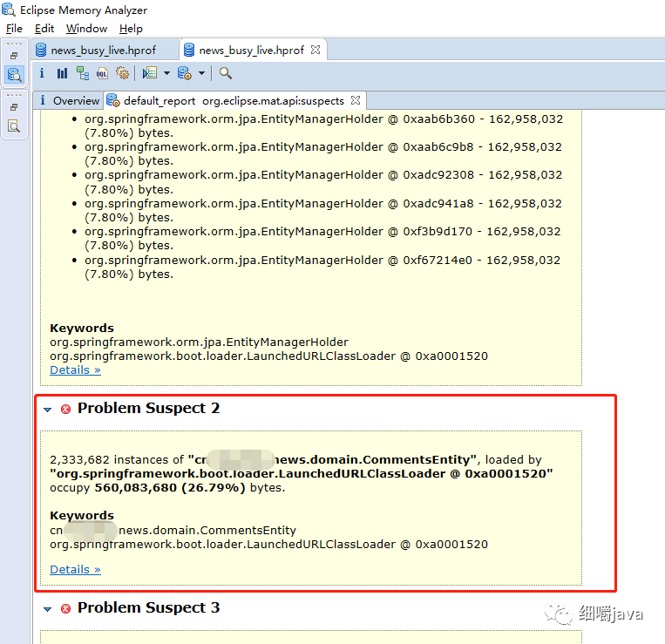Open Details link for Problem Suspect 2
The width and height of the screenshot is (665, 644).
(x=75, y=569)
